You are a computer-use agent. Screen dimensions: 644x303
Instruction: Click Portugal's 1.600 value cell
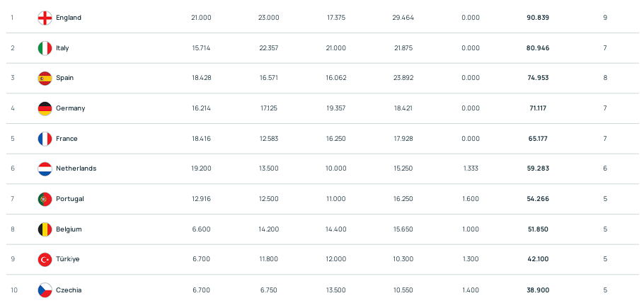click(471, 199)
